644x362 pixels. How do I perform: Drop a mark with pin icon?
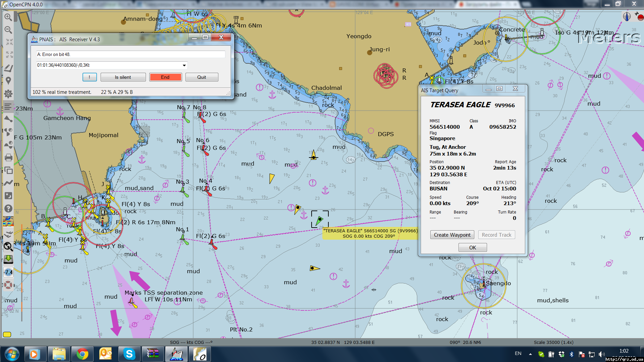click(8, 81)
